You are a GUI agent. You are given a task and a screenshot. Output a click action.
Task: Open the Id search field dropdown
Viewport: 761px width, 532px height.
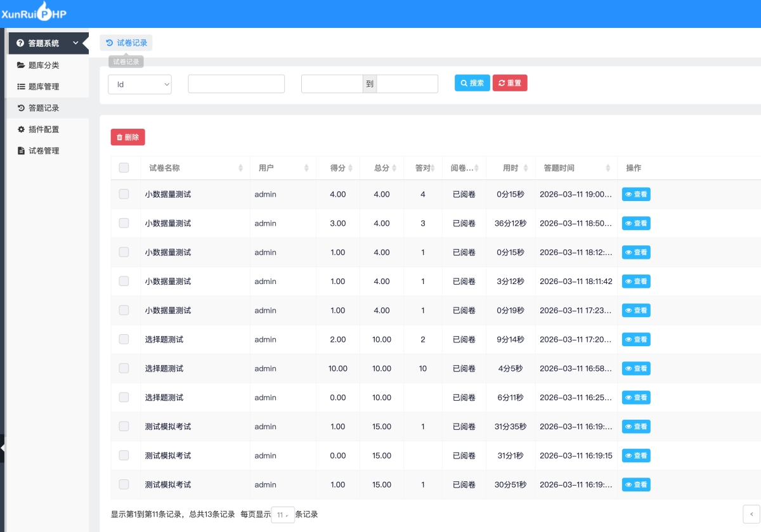(140, 84)
